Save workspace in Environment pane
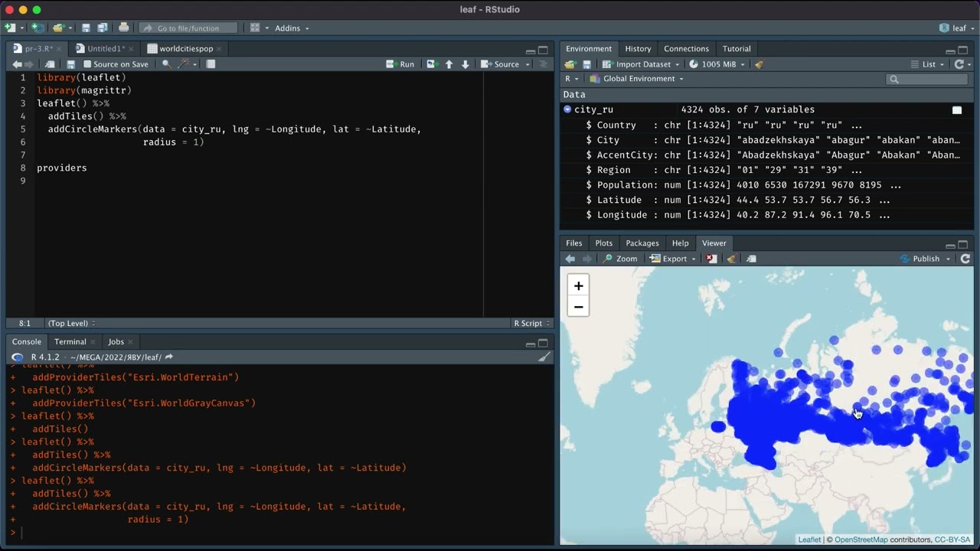 (587, 64)
